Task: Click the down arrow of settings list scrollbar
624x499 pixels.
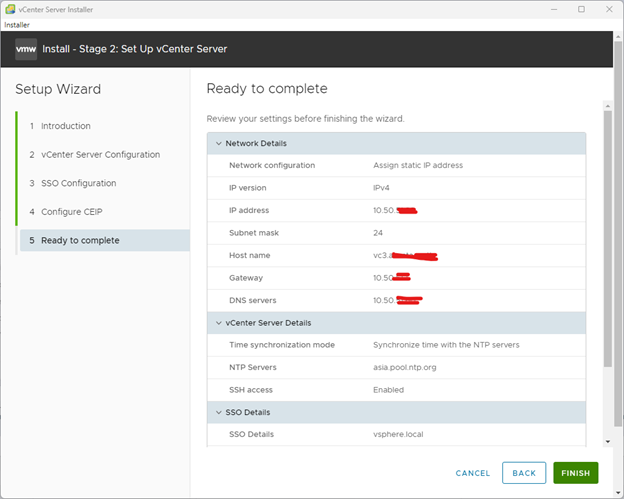Action: [x=607, y=441]
